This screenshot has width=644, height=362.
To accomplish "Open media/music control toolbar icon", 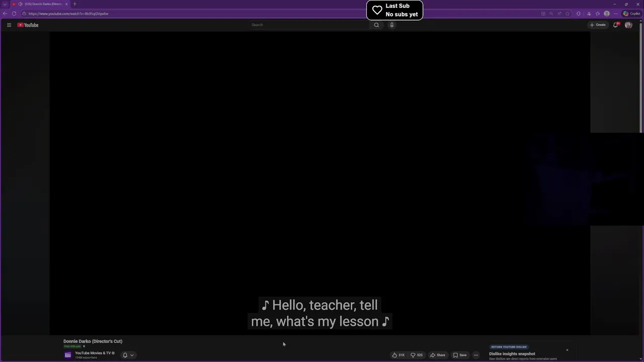I will (x=589, y=14).
